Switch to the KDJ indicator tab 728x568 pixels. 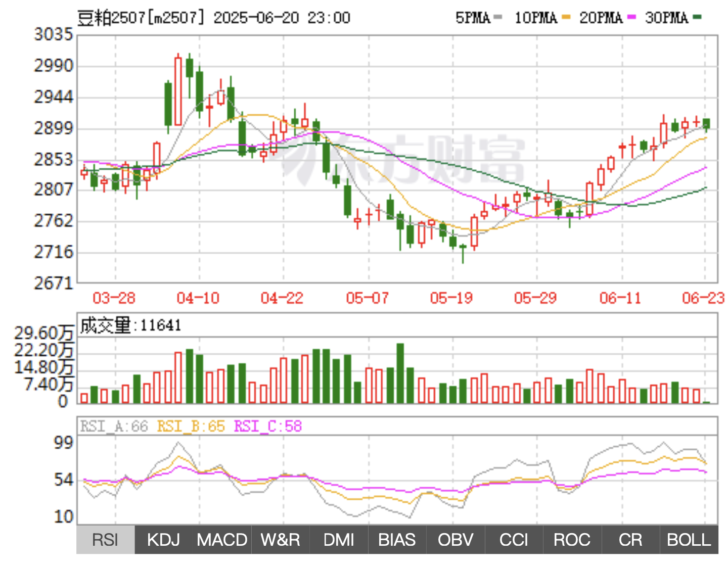tap(164, 540)
